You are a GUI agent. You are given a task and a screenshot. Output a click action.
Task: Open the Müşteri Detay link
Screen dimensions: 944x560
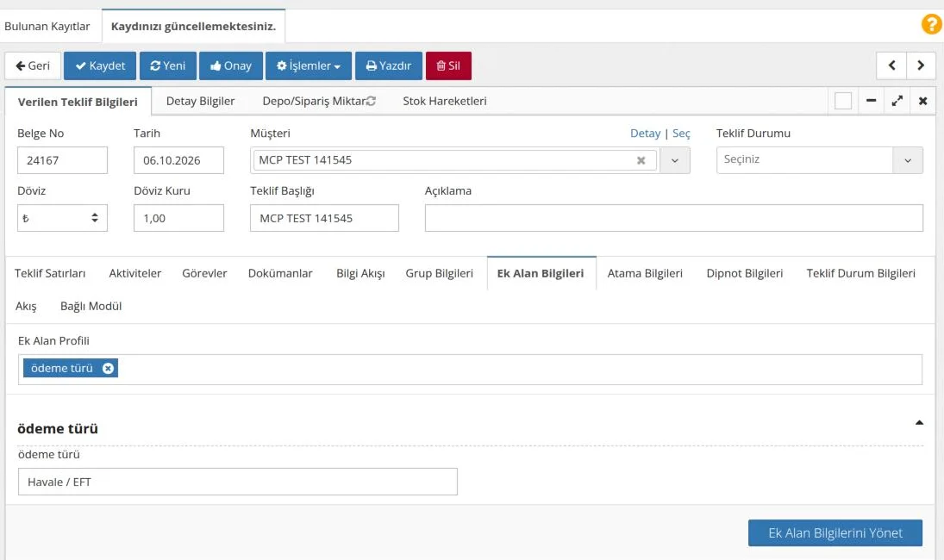pos(646,134)
